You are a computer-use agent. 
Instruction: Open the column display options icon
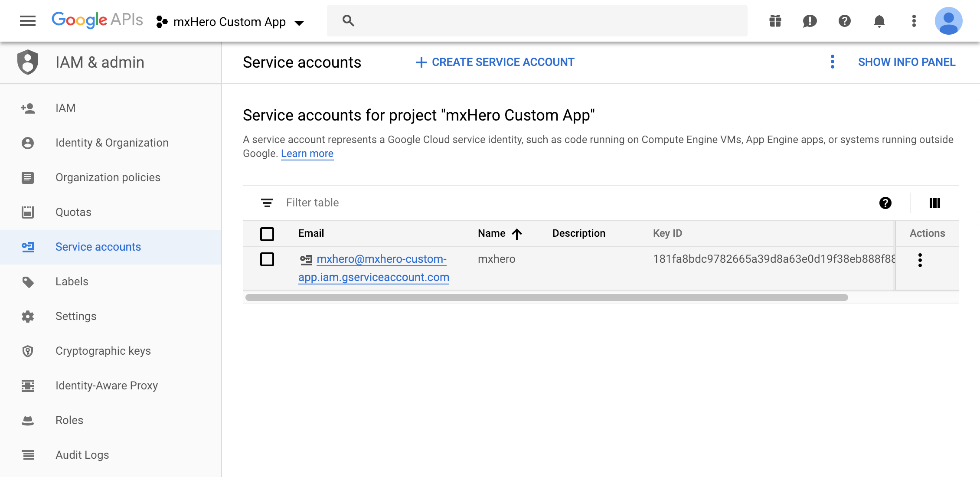(x=935, y=203)
